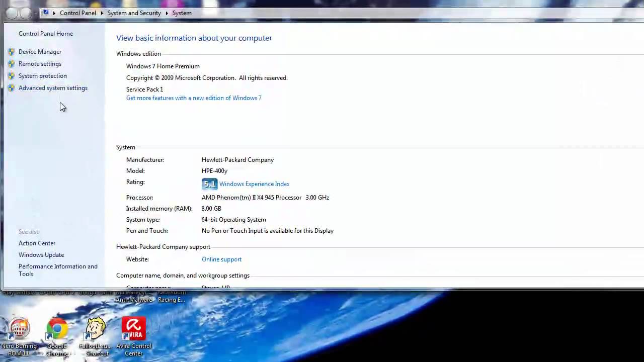Click the 'HPE-400y' model value
This screenshot has width=644, height=362.
coord(214,171)
